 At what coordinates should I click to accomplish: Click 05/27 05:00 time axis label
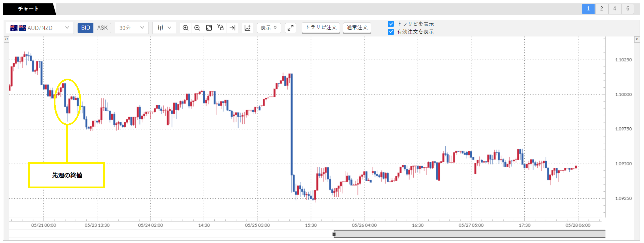tap(471, 225)
